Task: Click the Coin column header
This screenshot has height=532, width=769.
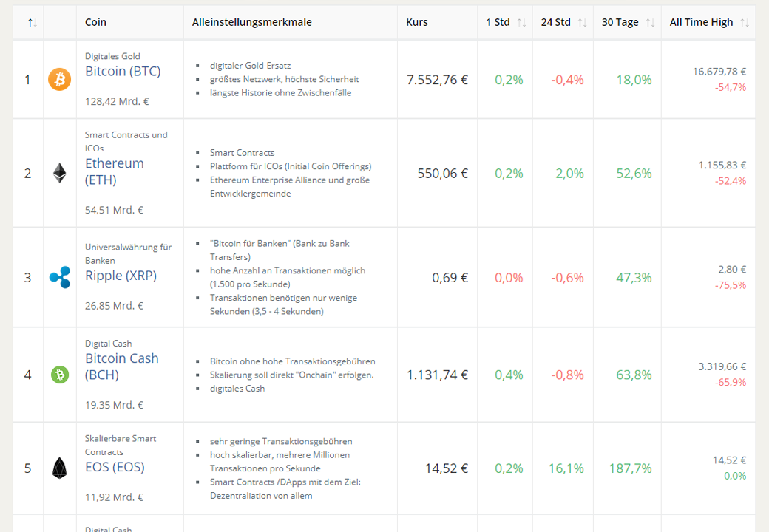Action: click(95, 22)
